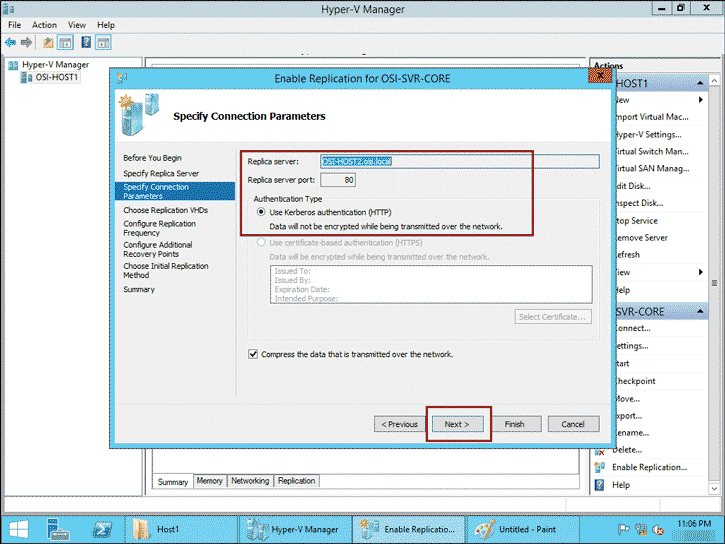Click the Finish button
This screenshot has height=544, width=725.
pyautogui.click(x=515, y=424)
